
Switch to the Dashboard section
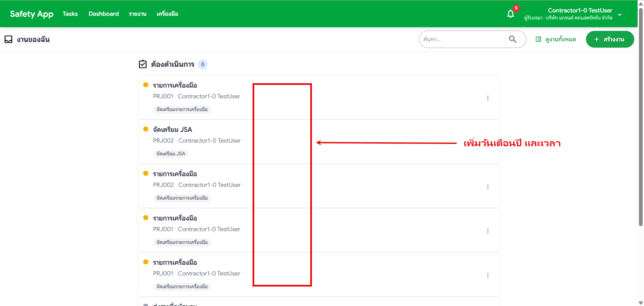click(x=104, y=14)
